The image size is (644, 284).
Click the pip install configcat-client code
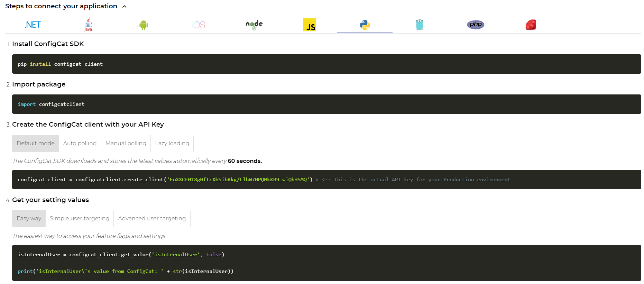pyautogui.click(x=60, y=64)
